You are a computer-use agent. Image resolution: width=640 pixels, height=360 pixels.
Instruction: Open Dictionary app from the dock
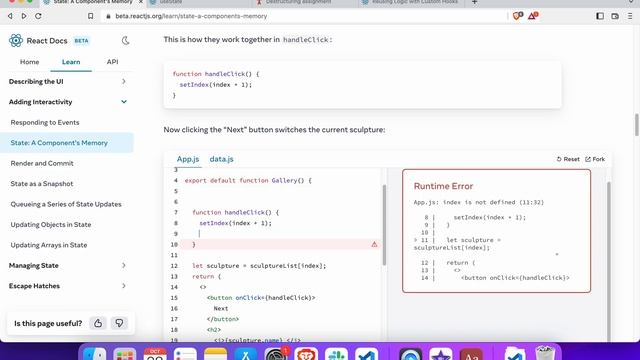[471, 354]
